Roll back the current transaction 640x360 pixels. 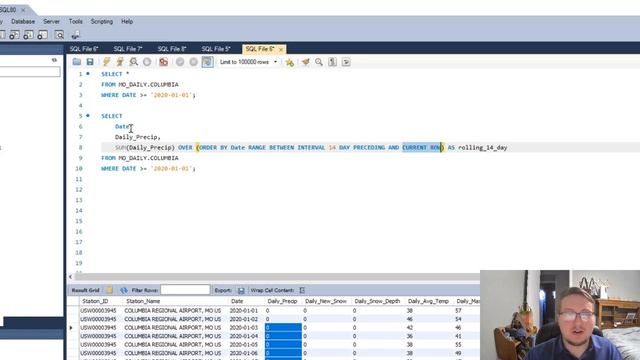pos(193,62)
